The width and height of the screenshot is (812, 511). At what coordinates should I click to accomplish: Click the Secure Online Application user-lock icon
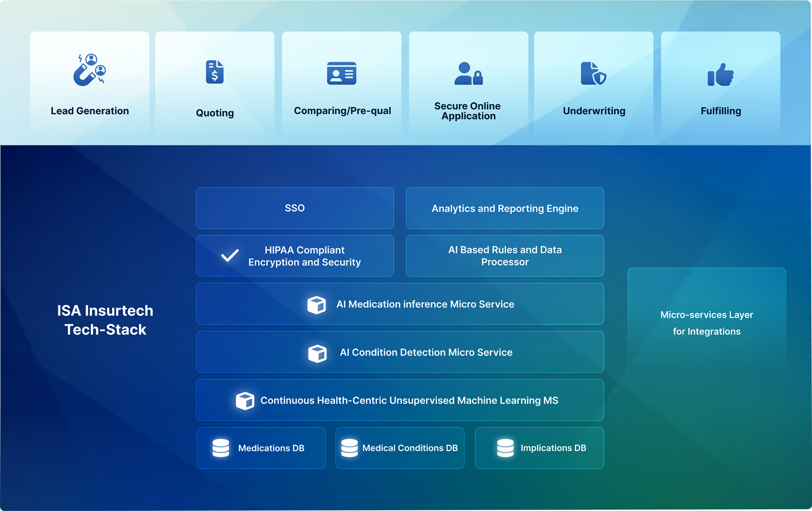(x=468, y=74)
